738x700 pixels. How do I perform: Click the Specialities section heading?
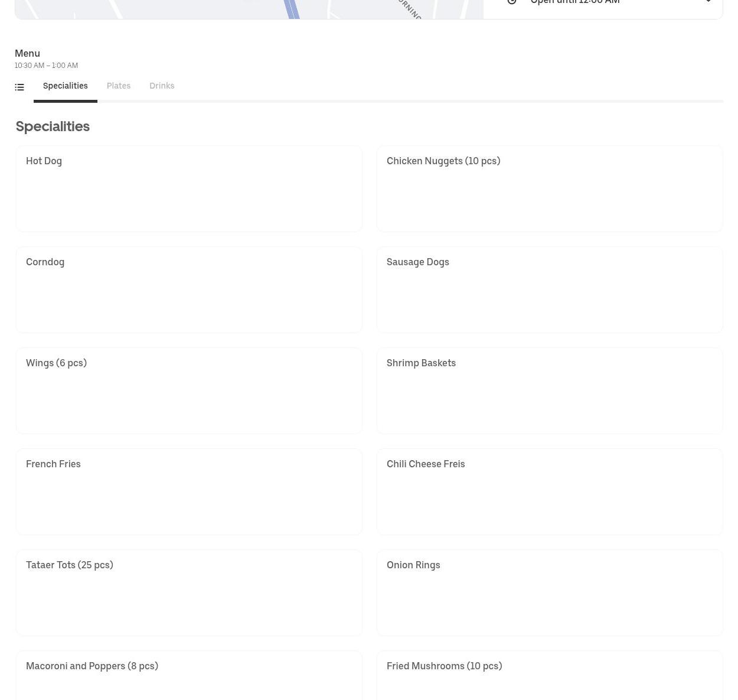pyautogui.click(x=53, y=126)
